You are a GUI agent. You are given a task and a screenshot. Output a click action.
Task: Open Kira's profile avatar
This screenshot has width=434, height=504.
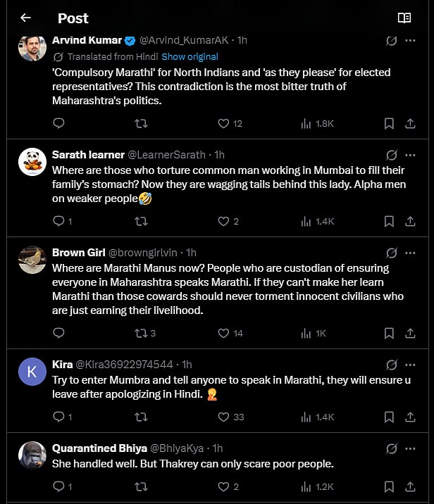pos(32,371)
